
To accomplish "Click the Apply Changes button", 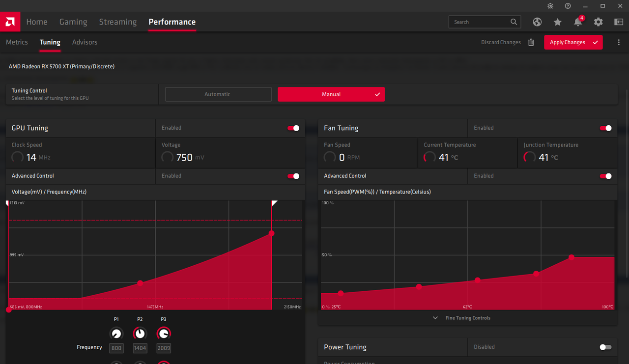I will pos(573,42).
